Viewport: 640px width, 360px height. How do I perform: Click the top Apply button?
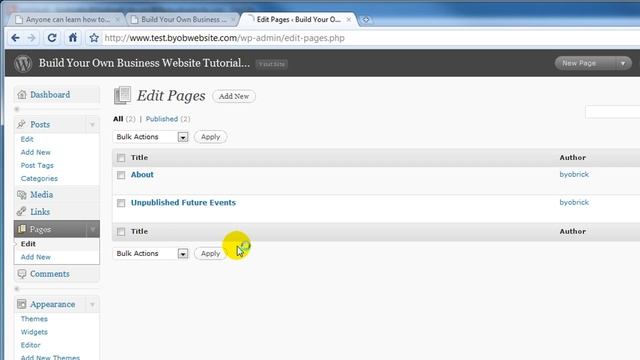(x=210, y=137)
